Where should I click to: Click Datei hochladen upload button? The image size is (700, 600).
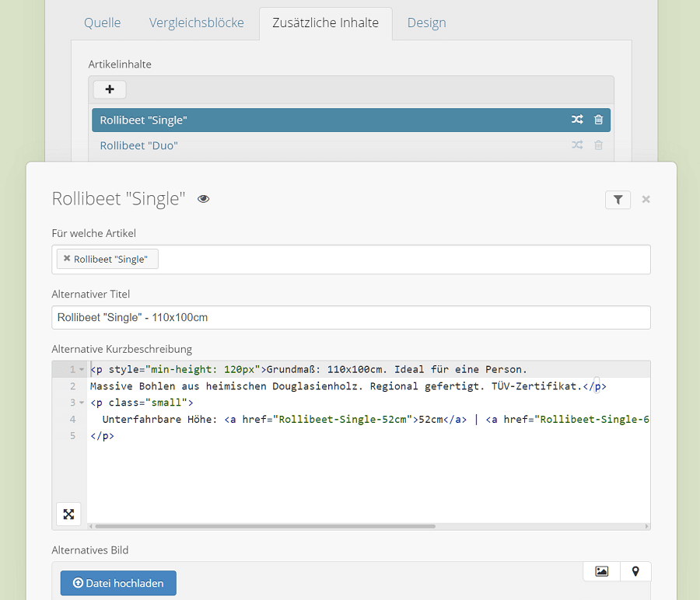coord(118,583)
